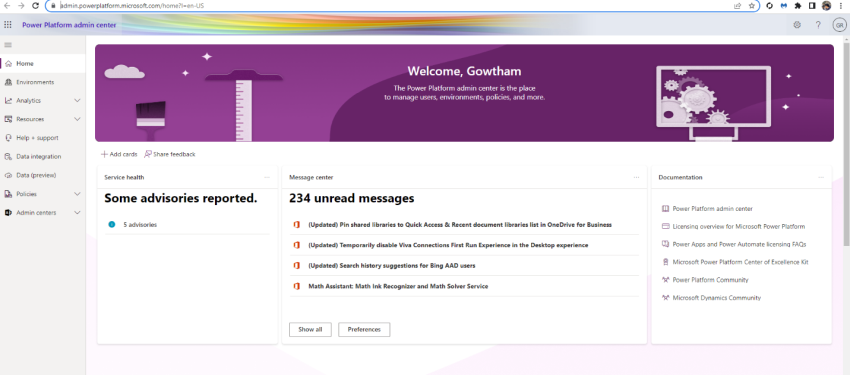The height and width of the screenshot is (375, 850).
Task: Click the Analytics chart icon
Action: (x=8, y=101)
